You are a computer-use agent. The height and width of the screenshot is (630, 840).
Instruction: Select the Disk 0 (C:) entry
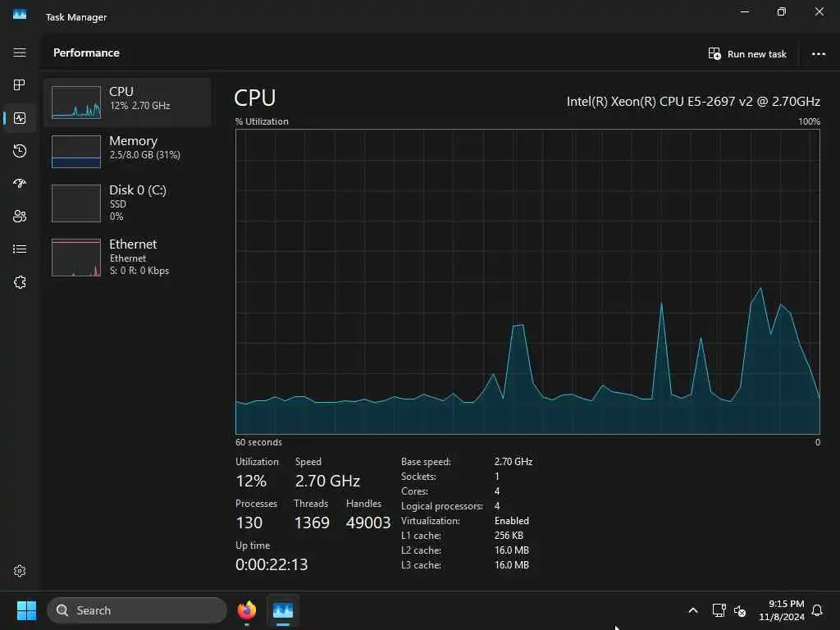click(127, 203)
